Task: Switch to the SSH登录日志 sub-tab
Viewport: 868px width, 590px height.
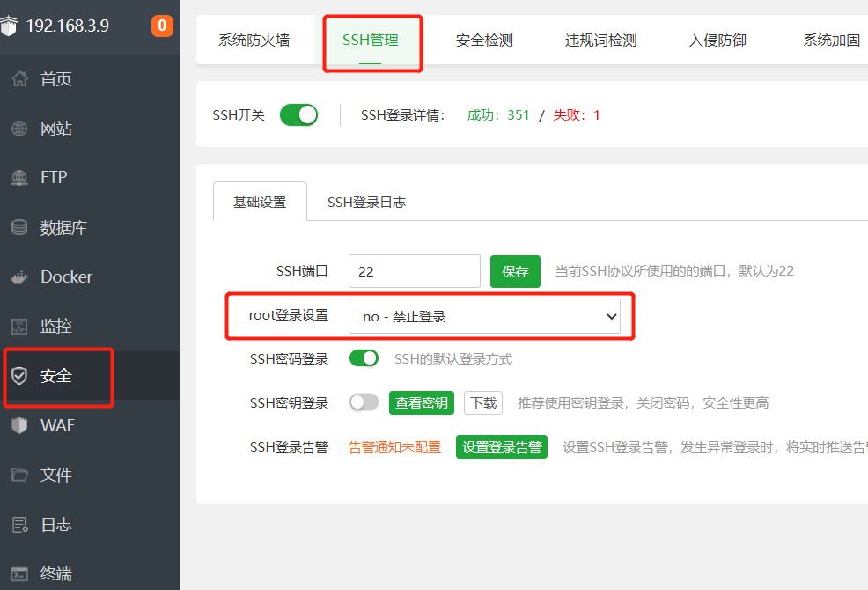Action: point(366,203)
